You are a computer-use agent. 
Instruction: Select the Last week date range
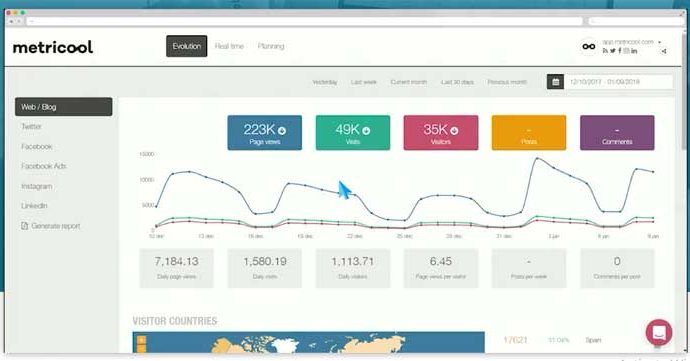(x=363, y=82)
